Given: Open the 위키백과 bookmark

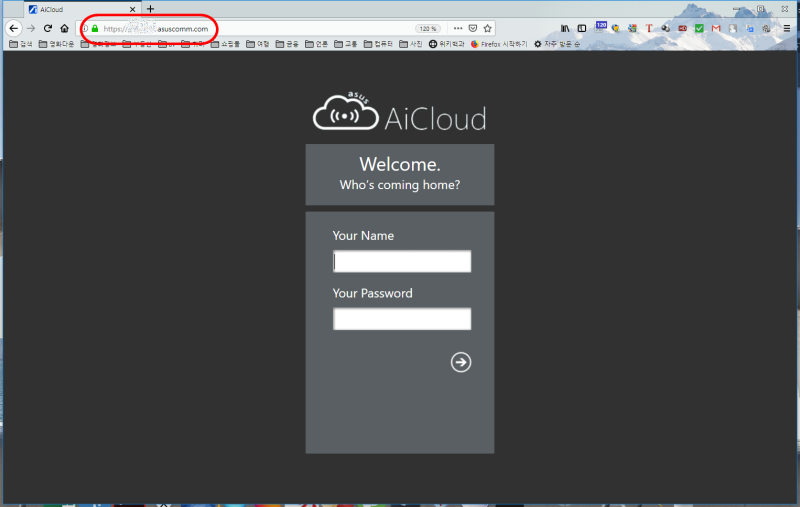Looking at the screenshot, I should [446, 44].
